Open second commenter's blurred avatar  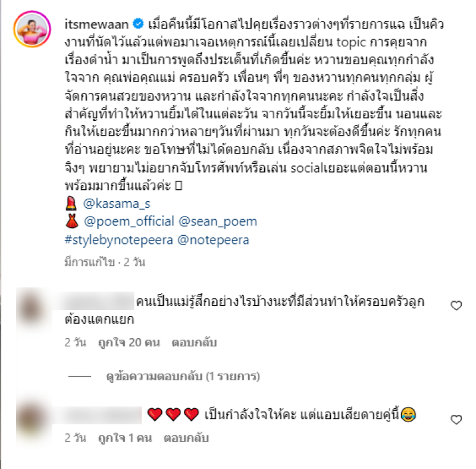tap(32, 419)
